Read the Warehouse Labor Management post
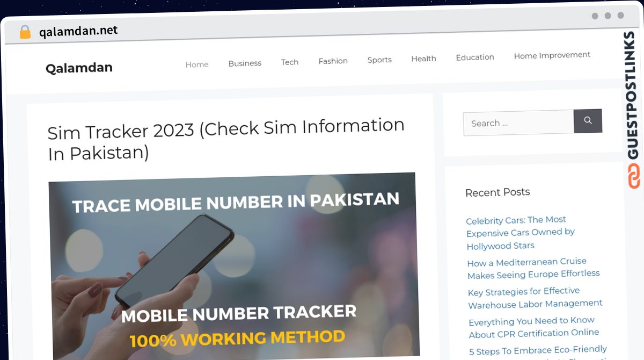The height and width of the screenshot is (360, 644). tap(535, 298)
